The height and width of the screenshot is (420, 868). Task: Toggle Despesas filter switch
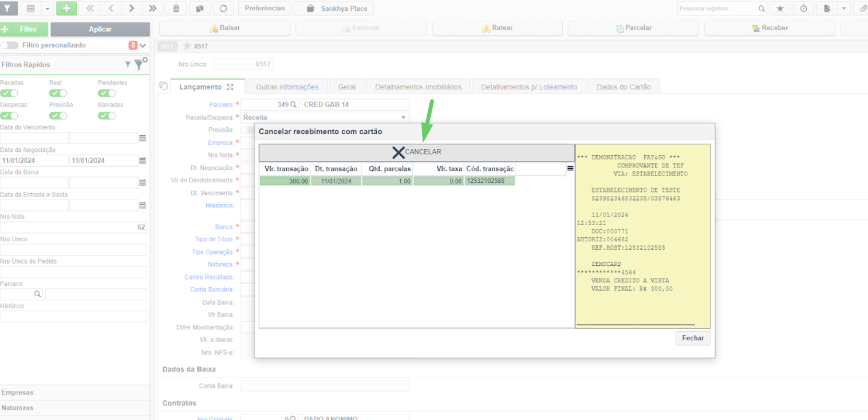click(9, 116)
